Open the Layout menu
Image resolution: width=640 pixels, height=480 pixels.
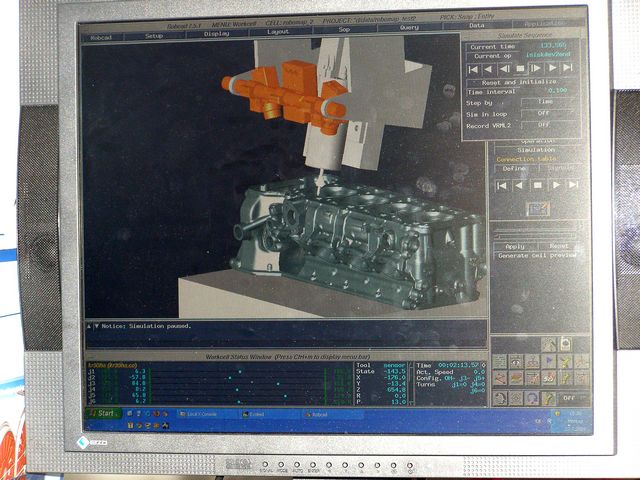click(277, 33)
